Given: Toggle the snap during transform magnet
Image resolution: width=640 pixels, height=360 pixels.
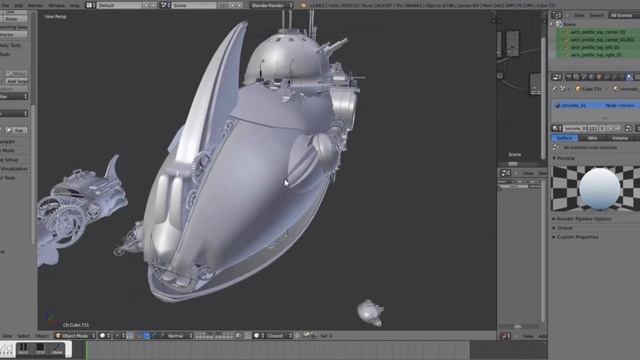Looking at the screenshot, I should tap(248, 336).
